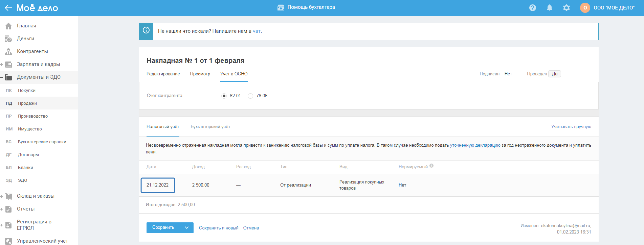The width and height of the screenshot is (644, 245).
Task: Click the info icon next to Нормируемый
Action: coord(431,166)
